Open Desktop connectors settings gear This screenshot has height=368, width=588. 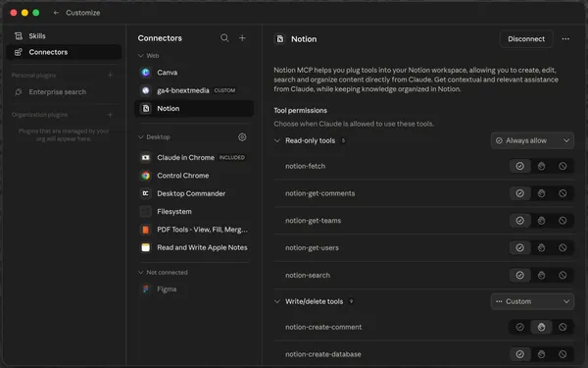coord(242,137)
